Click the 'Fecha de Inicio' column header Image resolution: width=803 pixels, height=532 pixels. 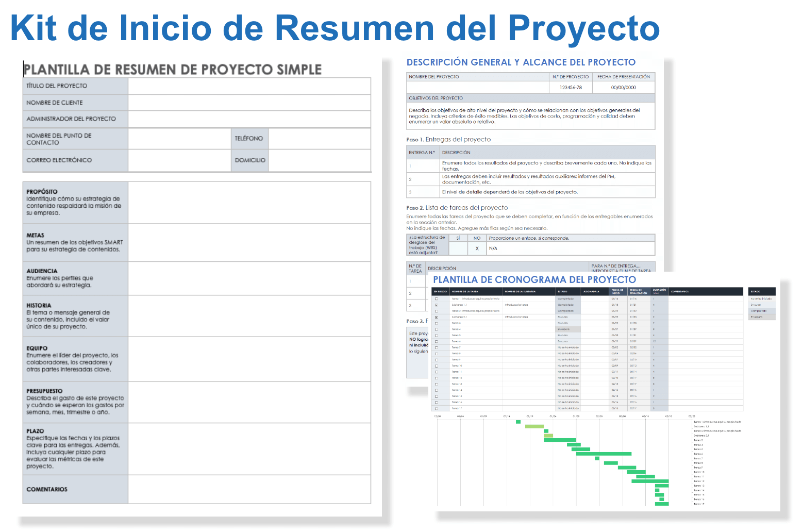point(617,292)
